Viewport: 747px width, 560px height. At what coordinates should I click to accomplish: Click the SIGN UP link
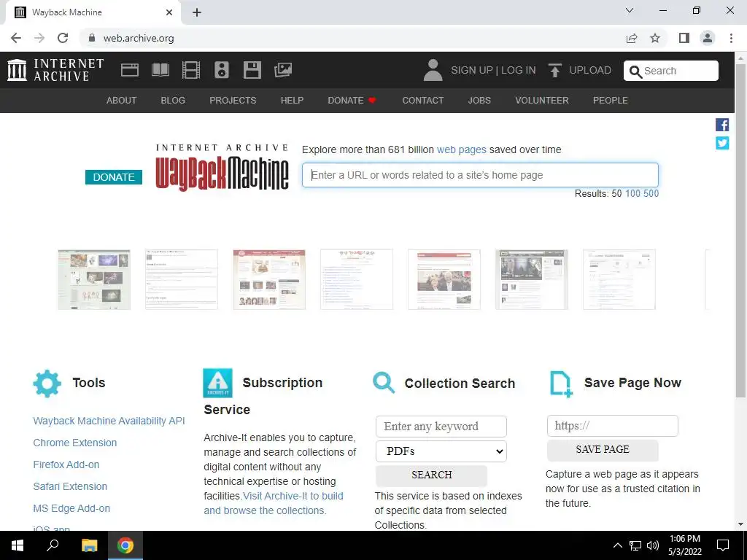click(472, 71)
